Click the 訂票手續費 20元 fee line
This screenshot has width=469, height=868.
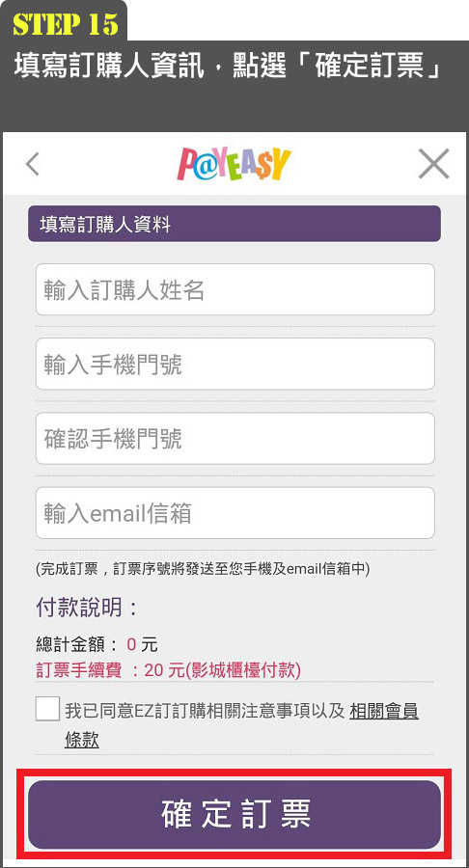168,671
